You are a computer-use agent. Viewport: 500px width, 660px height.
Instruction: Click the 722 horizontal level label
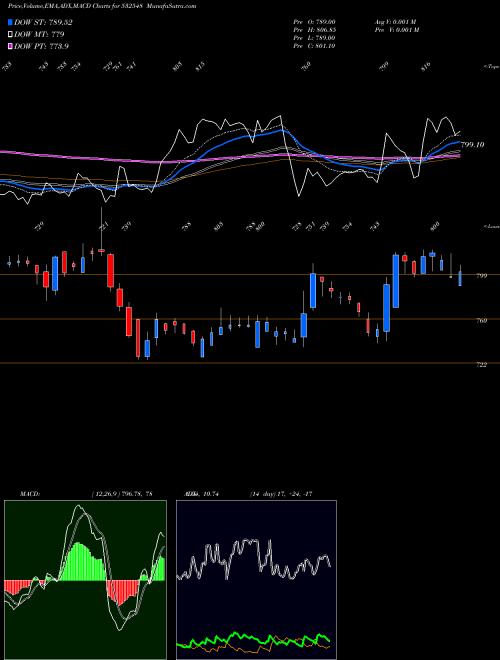481,365
